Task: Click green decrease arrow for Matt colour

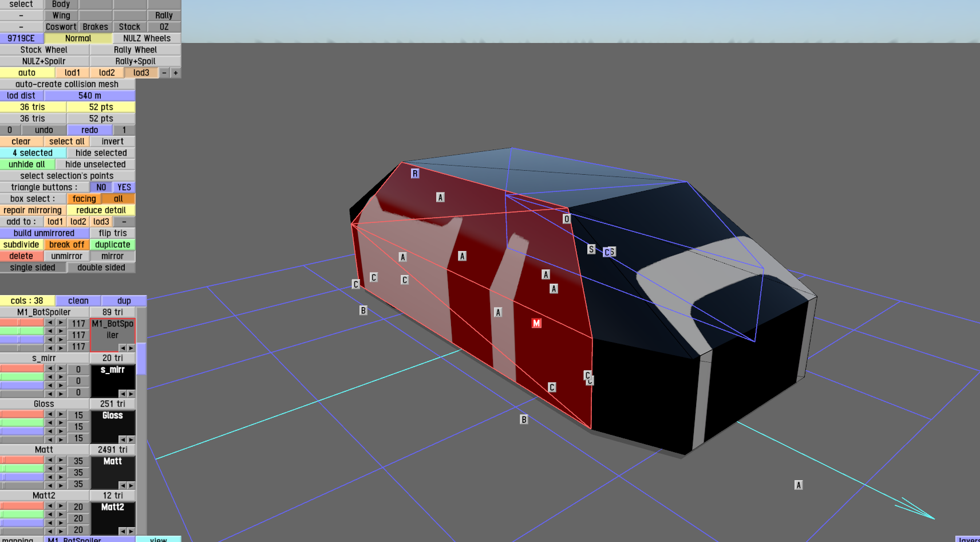Action: click(50, 469)
